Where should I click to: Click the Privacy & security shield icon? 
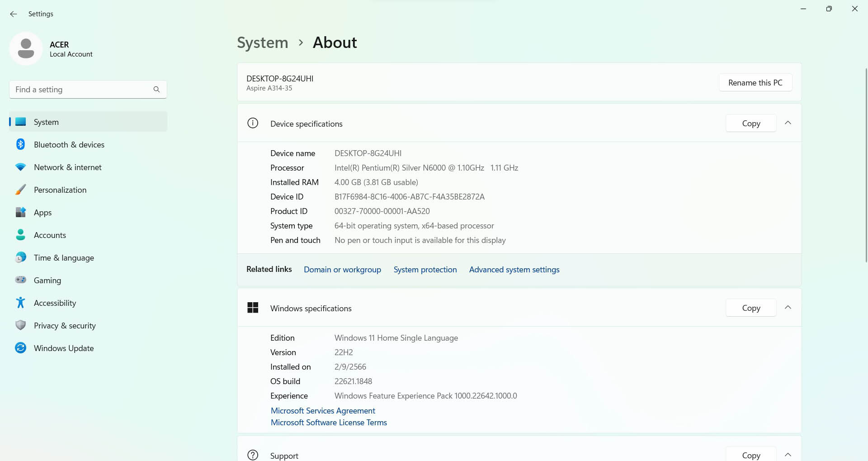(x=20, y=325)
